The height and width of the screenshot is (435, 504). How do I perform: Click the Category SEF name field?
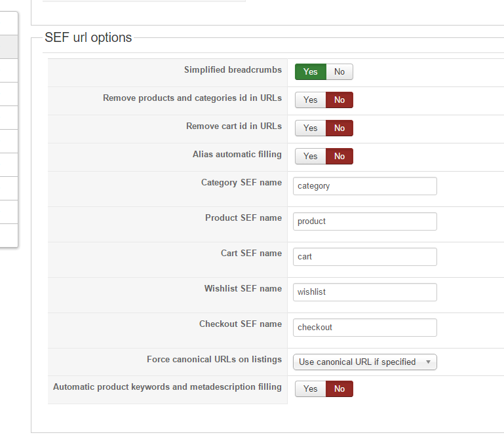pyautogui.click(x=364, y=186)
